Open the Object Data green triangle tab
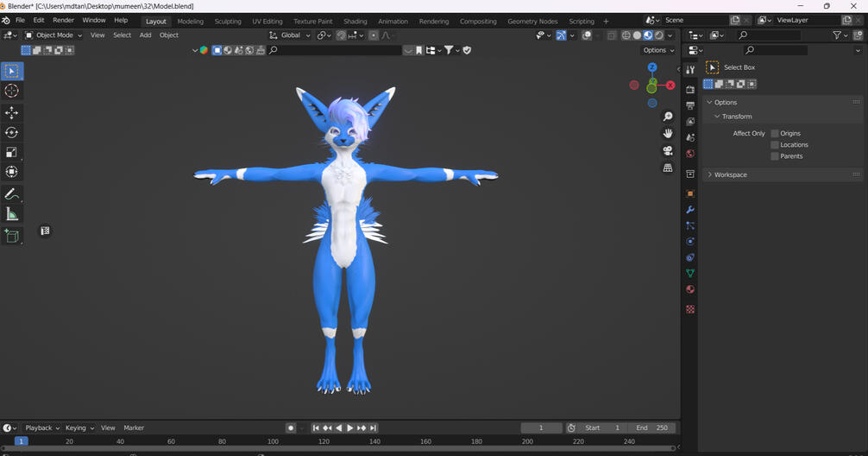The height and width of the screenshot is (456, 868). coord(690,273)
